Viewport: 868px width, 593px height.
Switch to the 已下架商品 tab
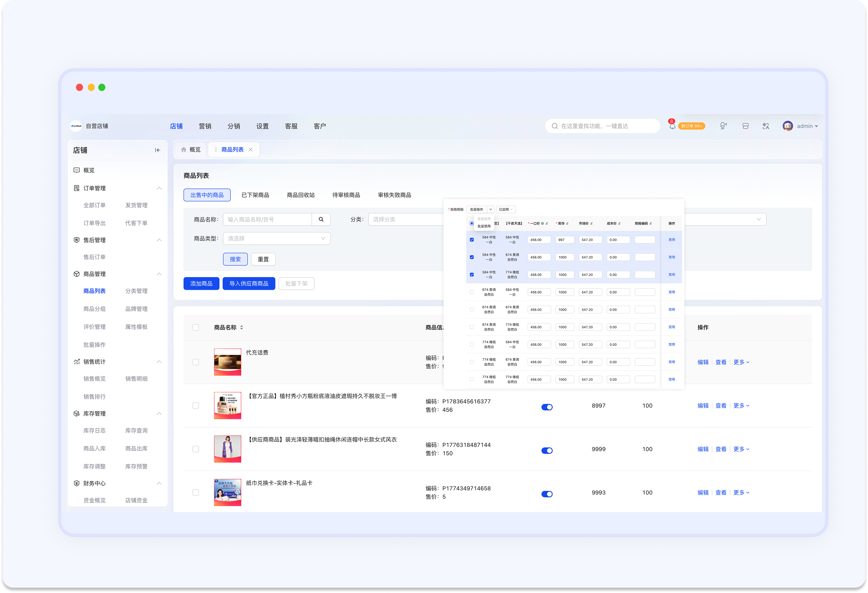pyautogui.click(x=255, y=195)
